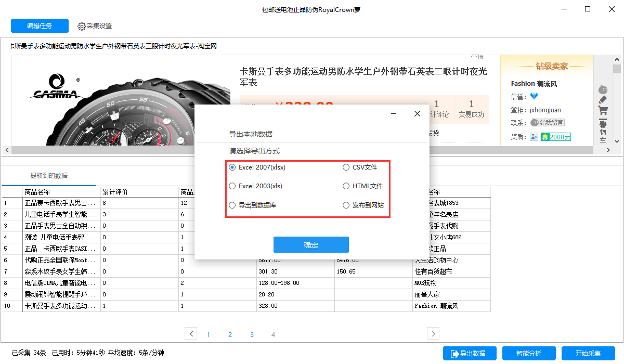Click the shop cell MOK玩物
Viewport: 624px width, 364px height.
pyautogui.click(x=451, y=283)
